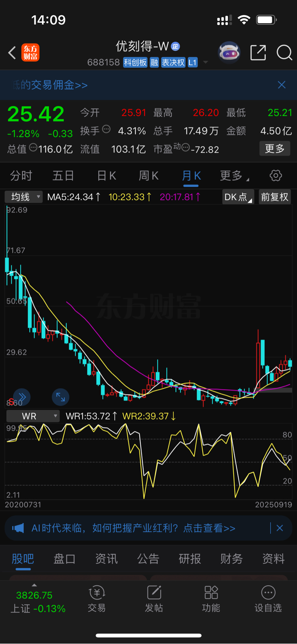The width and height of the screenshot is (297, 644).
Task: Tap the 表决权 tag
Action: point(173,62)
